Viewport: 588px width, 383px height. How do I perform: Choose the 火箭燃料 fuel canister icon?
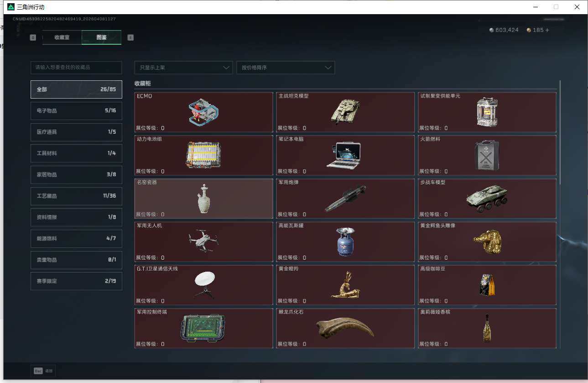[487, 155]
